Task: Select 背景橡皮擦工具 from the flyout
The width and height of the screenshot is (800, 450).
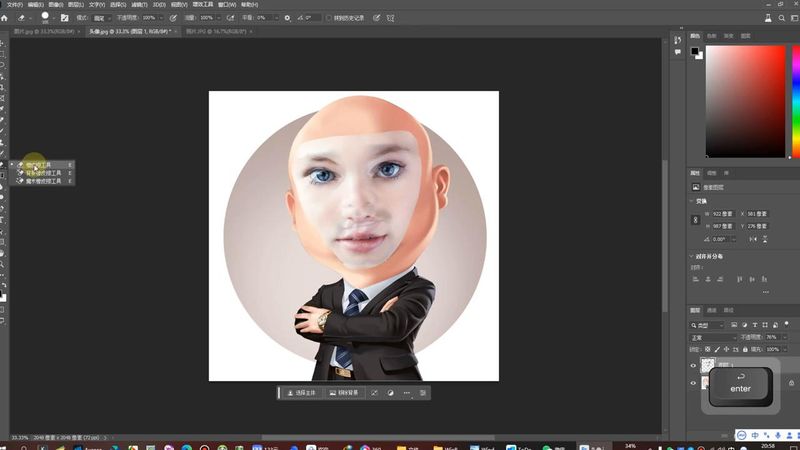Action: tap(43, 173)
